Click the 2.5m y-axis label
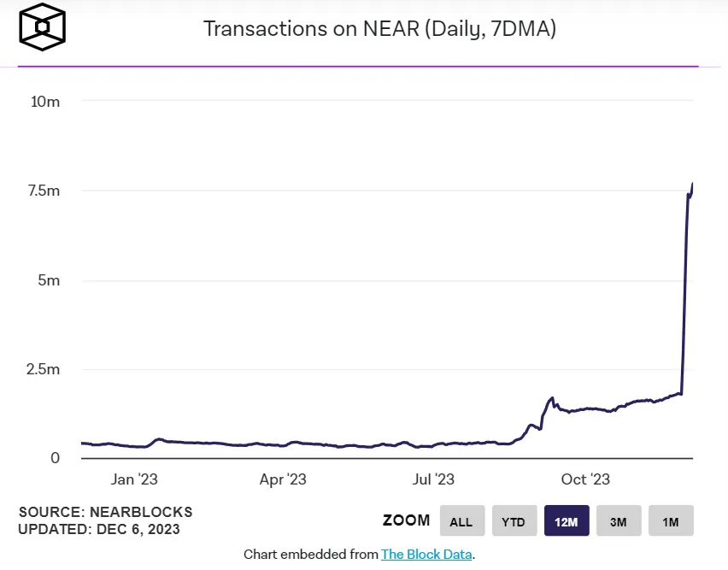728x570 pixels. coord(44,369)
